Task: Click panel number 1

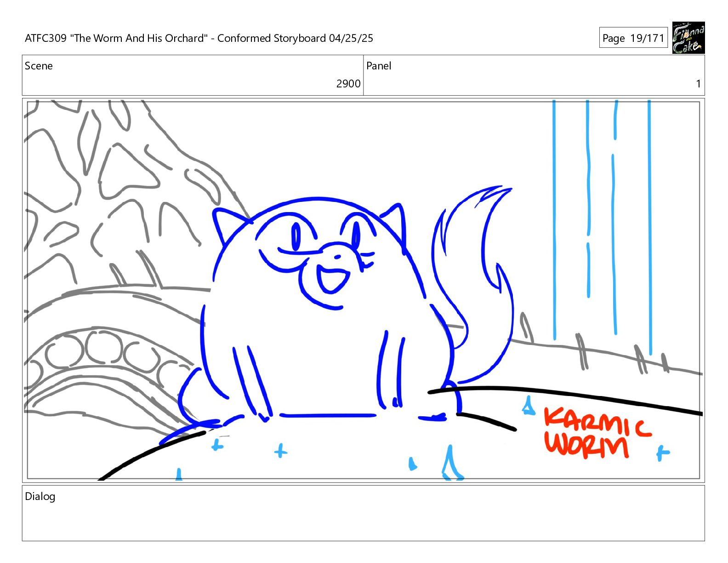Action: [698, 84]
